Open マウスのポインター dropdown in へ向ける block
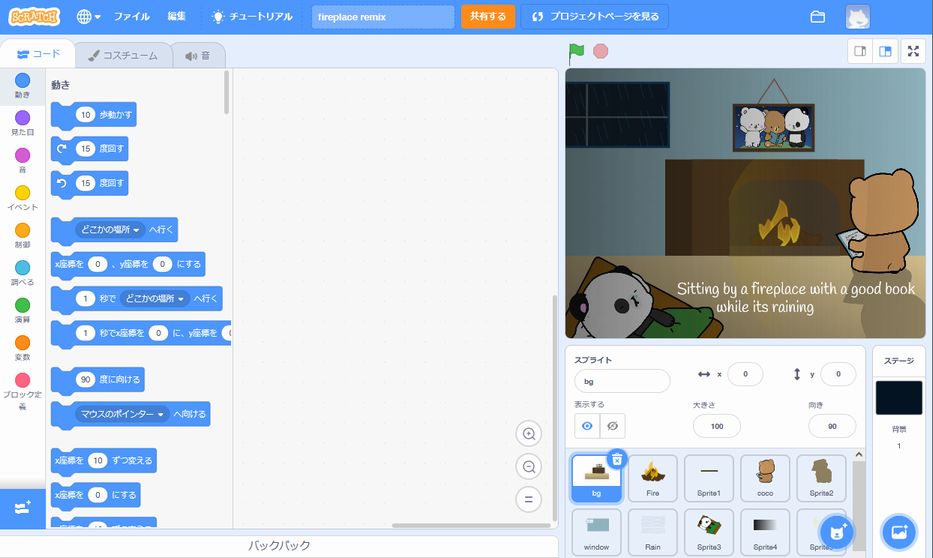 (x=122, y=414)
